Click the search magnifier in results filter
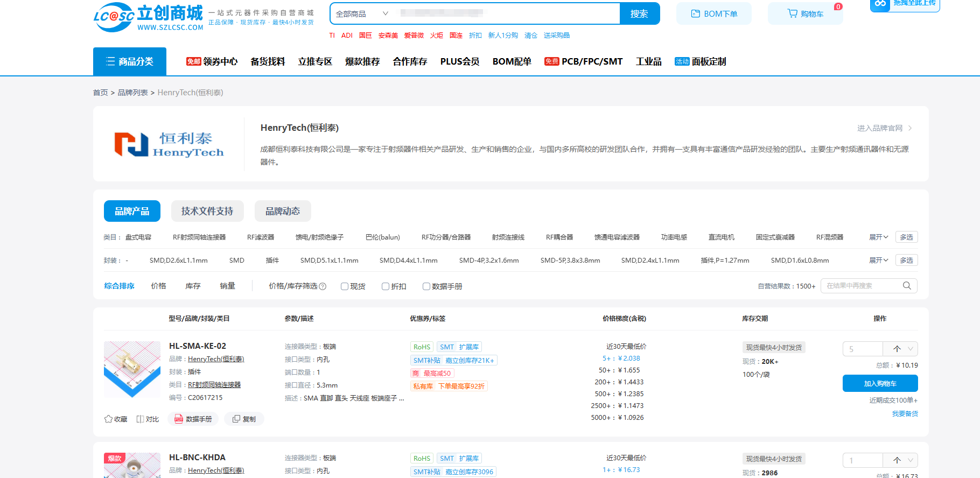 pyautogui.click(x=907, y=286)
